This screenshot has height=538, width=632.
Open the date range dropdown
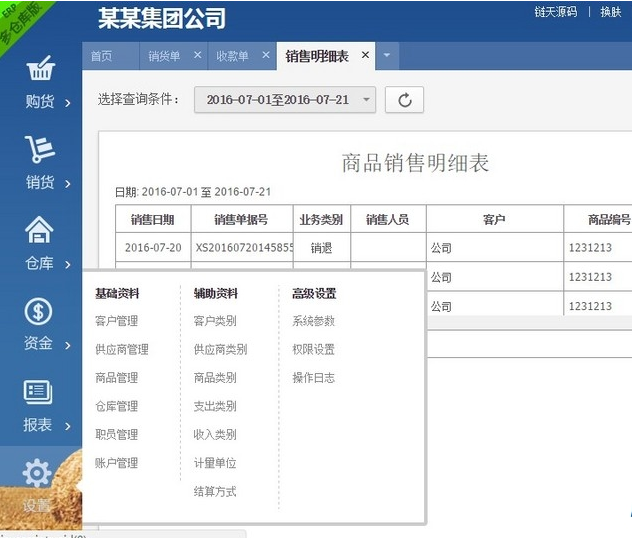(284, 100)
